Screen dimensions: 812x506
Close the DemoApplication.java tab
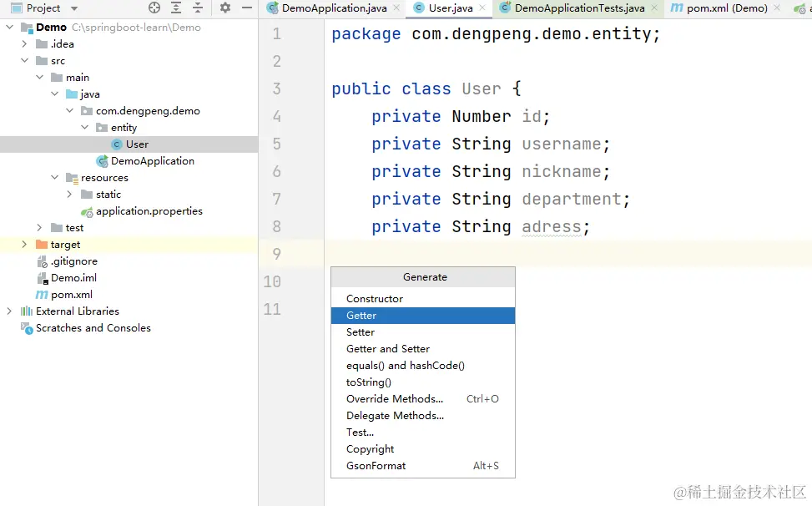click(x=396, y=8)
